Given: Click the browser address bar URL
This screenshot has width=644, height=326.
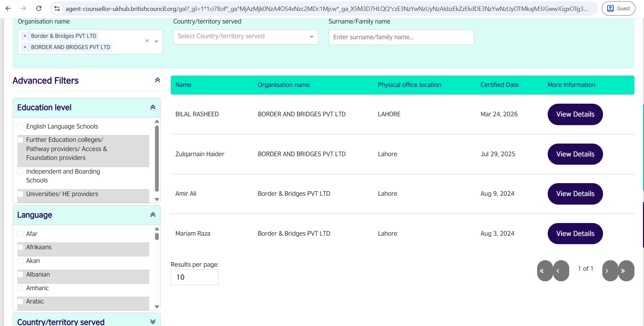Looking at the screenshot, I should pyautogui.click(x=326, y=9).
